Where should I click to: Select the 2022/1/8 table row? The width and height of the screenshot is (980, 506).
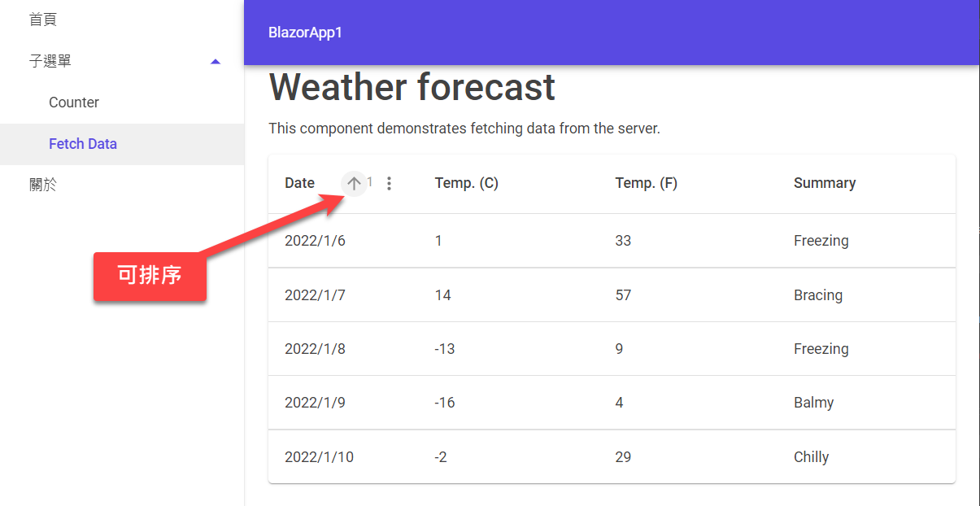[x=612, y=349]
